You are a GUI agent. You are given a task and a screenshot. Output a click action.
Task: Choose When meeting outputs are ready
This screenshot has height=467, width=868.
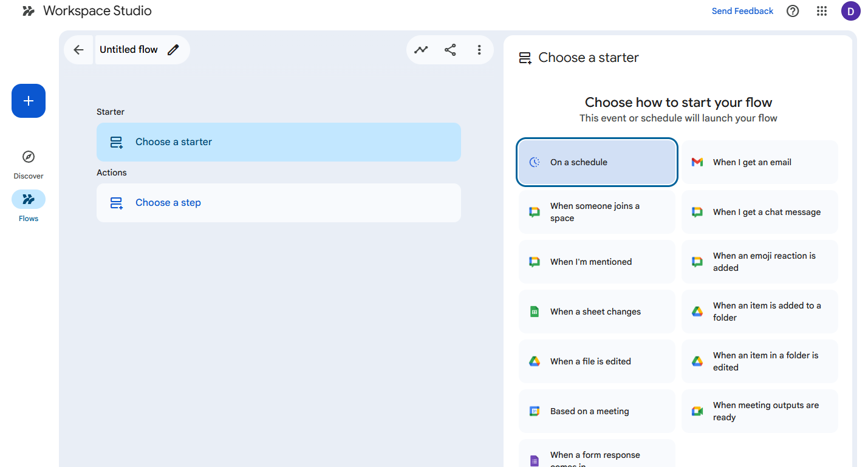pyautogui.click(x=759, y=411)
